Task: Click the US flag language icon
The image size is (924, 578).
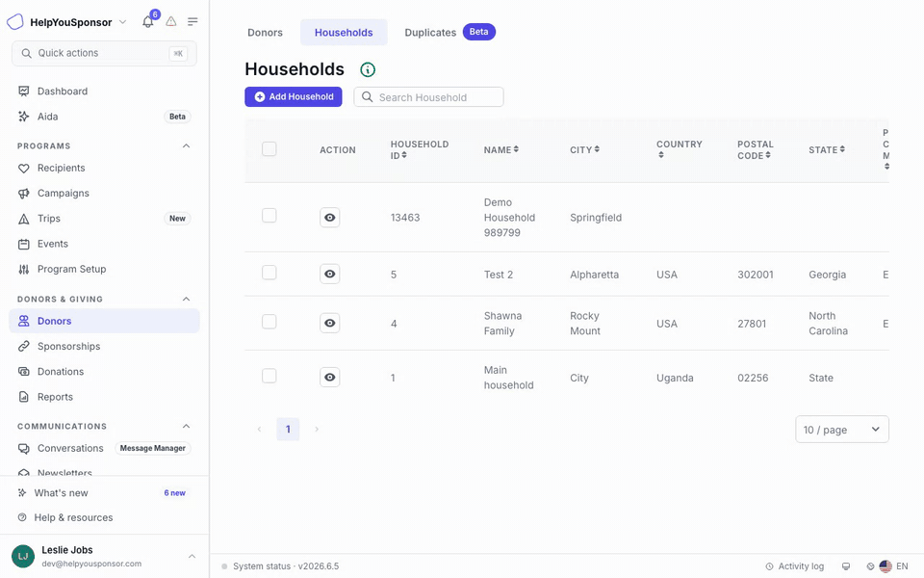Action: coord(885,566)
